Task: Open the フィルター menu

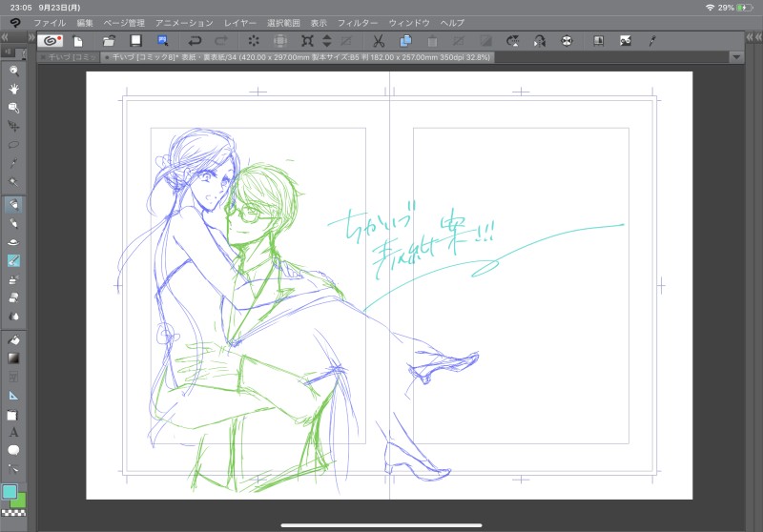Action: pyautogui.click(x=358, y=23)
